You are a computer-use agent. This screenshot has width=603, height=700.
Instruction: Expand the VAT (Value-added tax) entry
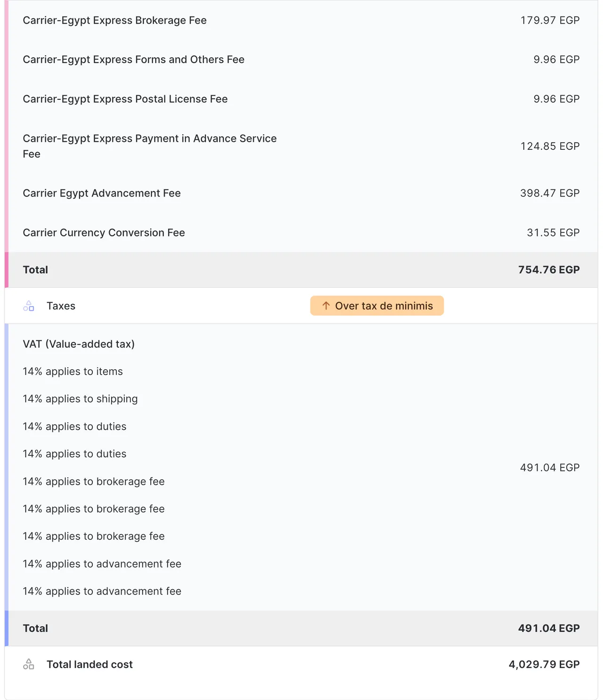(79, 344)
